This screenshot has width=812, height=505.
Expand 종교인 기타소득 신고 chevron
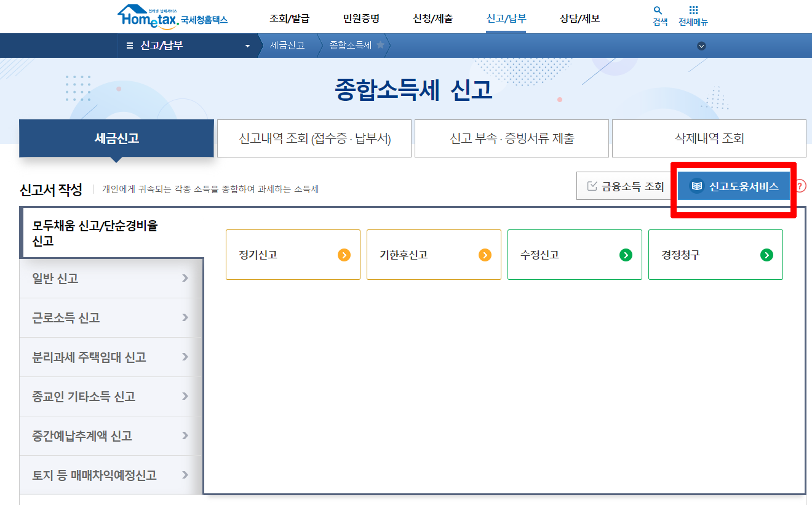185,396
